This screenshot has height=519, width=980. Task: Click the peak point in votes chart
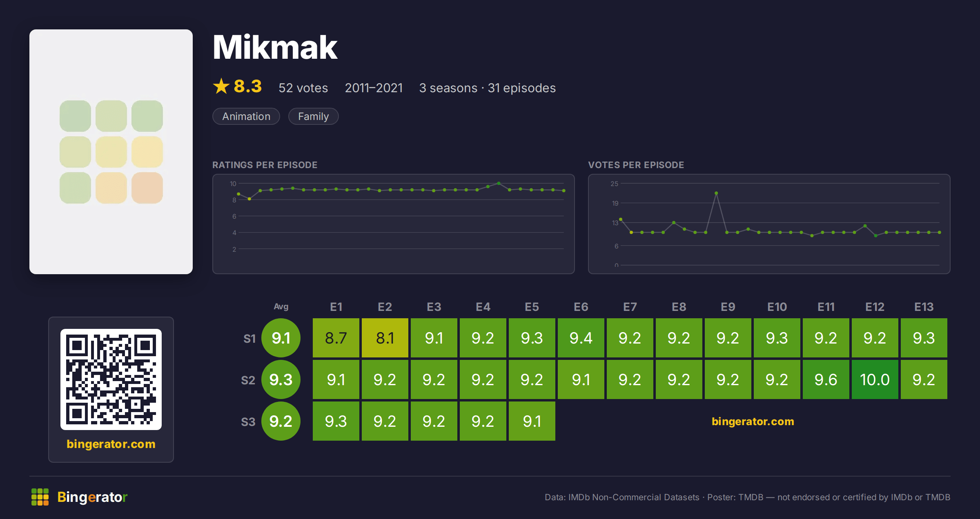[x=716, y=193]
